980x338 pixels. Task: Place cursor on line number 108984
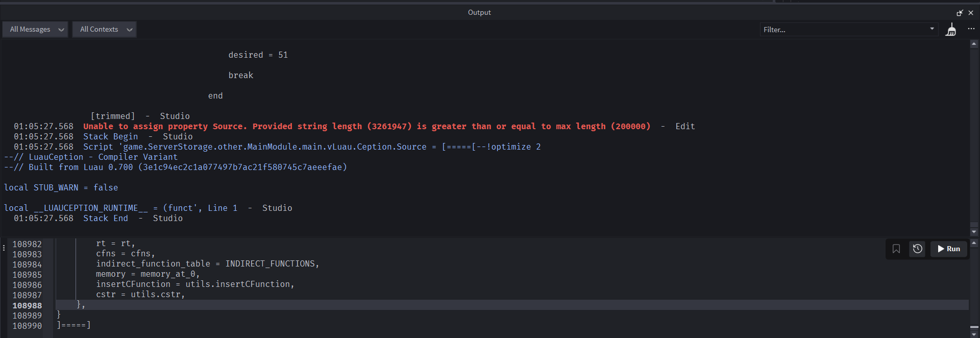click(27, 264)
